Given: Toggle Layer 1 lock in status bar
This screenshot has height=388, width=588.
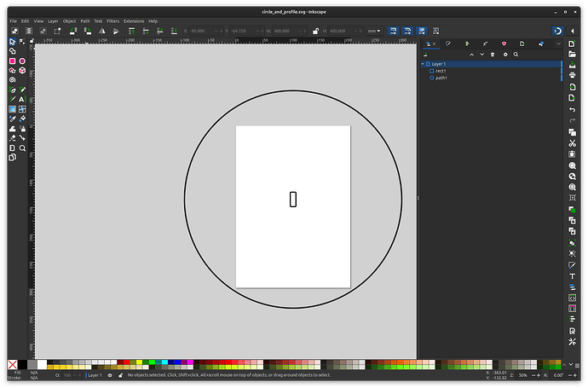Looking at the screenshot, I should [120, 375].
